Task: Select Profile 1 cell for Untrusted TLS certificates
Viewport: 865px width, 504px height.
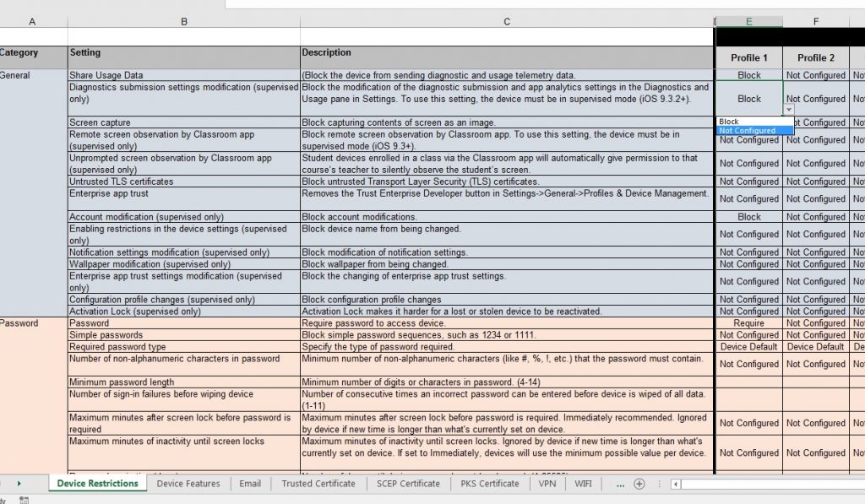Action: point(748,182)
